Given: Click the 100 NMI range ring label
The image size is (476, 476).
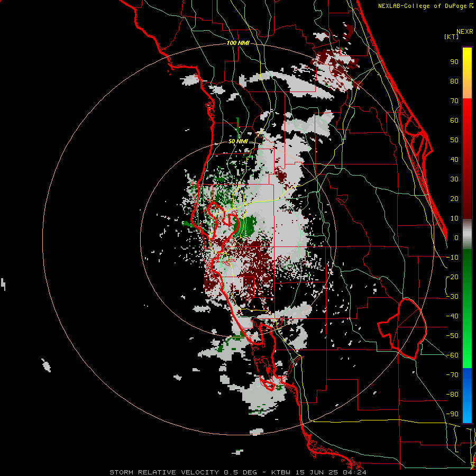Looking at the screenshot, I should point(238,43).
